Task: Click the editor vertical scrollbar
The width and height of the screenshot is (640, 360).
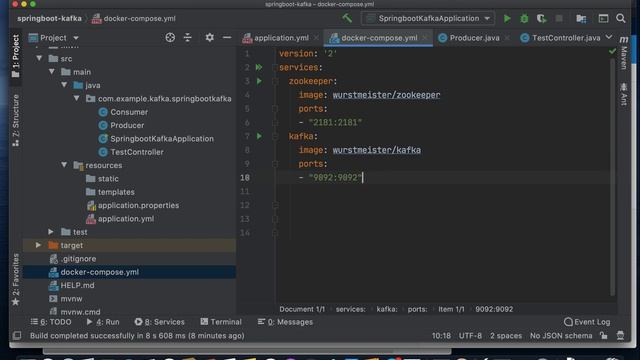Action: pyautogui.click(x=612, y=176)
